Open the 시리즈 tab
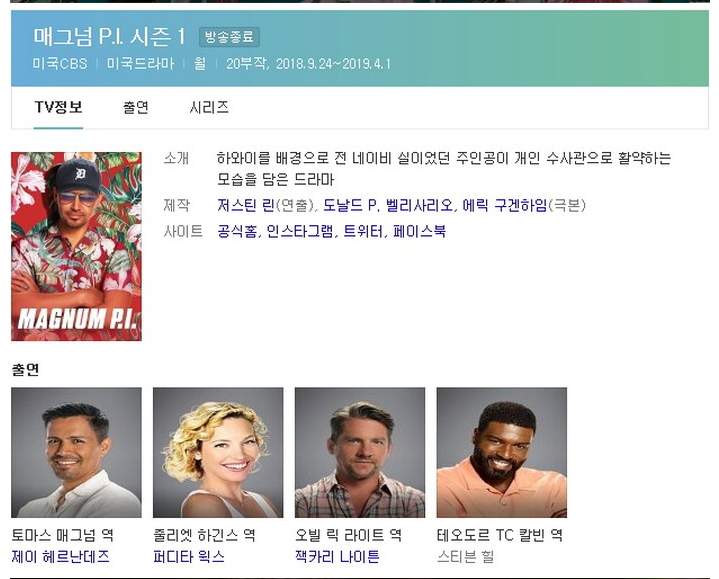The width and height of the screenshot is (719, 579). tap(209, 107)
